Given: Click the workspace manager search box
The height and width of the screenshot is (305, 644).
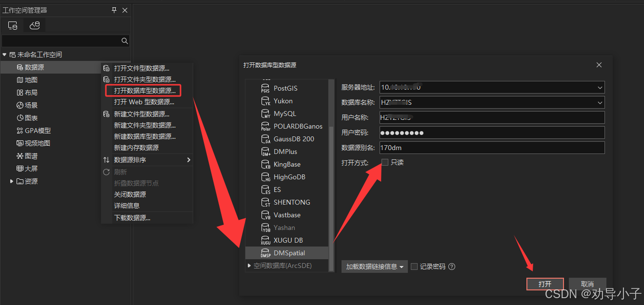Looking at the screenshot, I should [61, 41].
